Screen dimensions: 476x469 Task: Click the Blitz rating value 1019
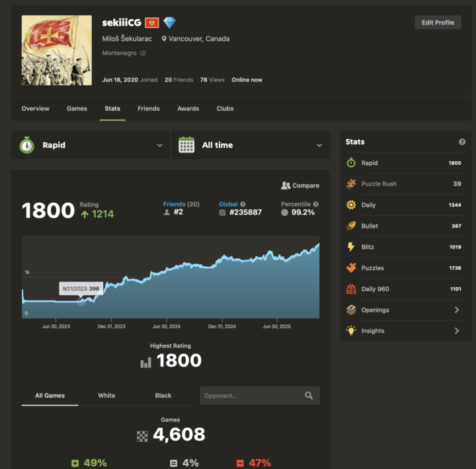[x=455, y=247]
